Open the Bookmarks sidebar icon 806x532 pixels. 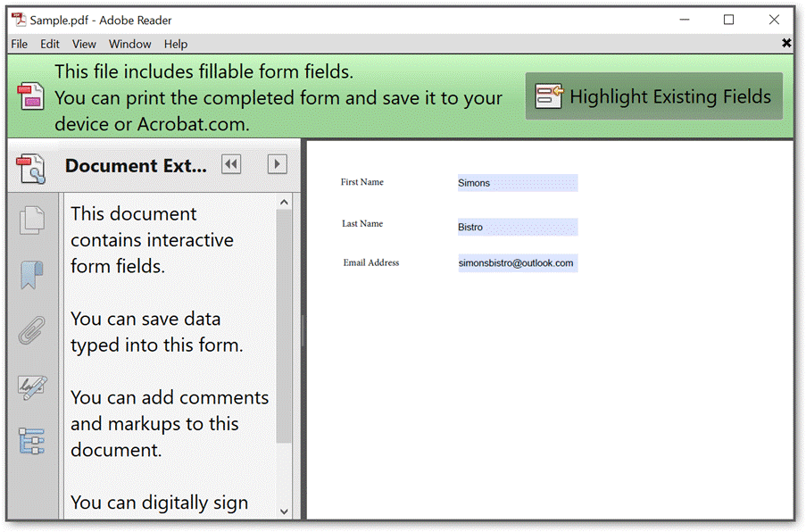coord(32,275)
